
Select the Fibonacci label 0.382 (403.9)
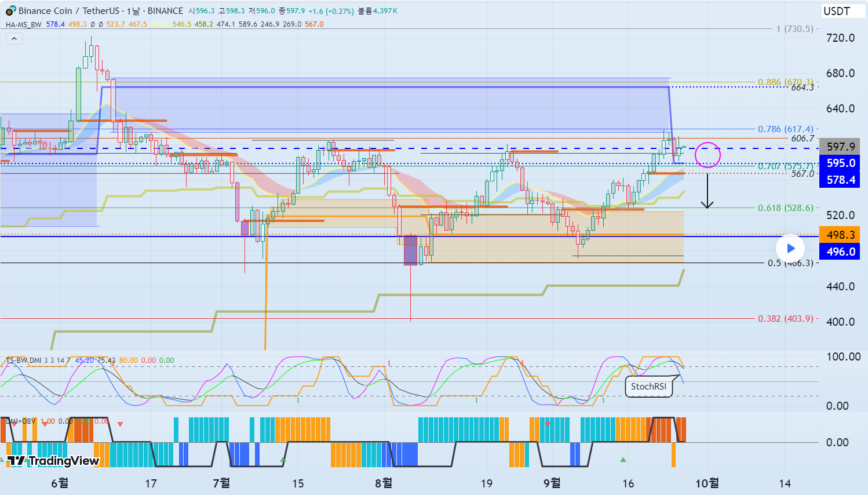[x=786, y=319]
